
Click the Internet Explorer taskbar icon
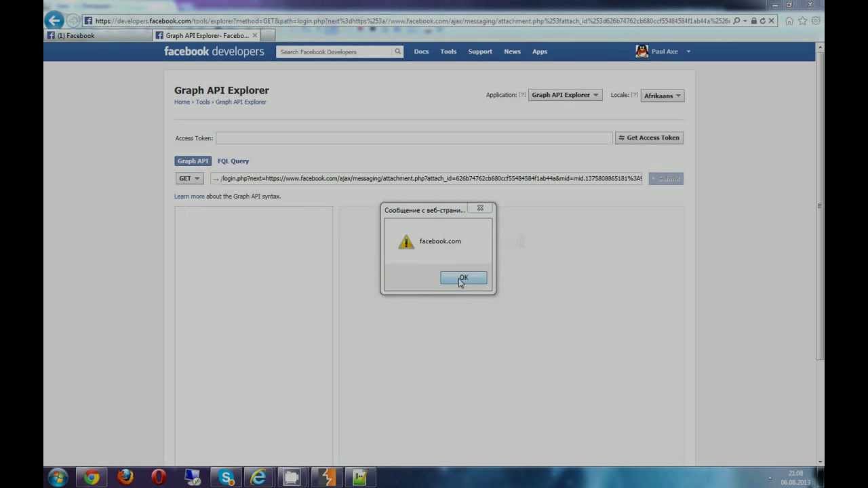(258, 478)
